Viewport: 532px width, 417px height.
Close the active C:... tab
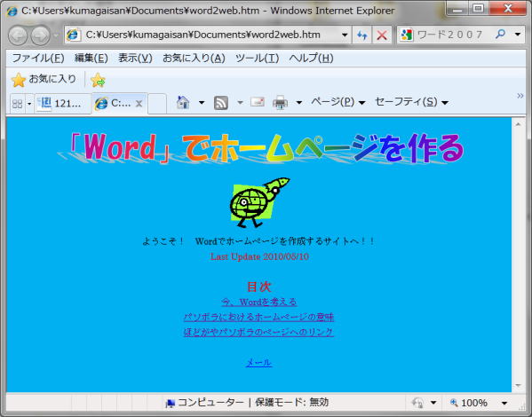click(139, 104)
